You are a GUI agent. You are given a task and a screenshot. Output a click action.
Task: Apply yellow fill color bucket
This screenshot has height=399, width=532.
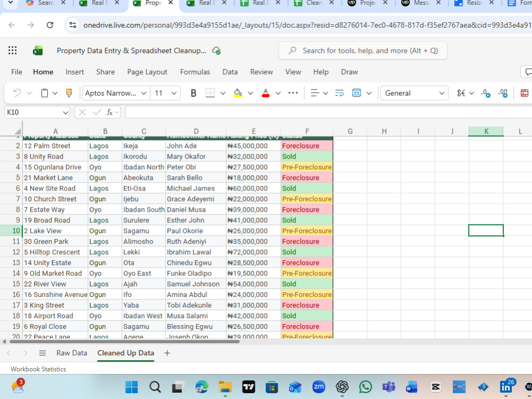(x=238, y=93)
